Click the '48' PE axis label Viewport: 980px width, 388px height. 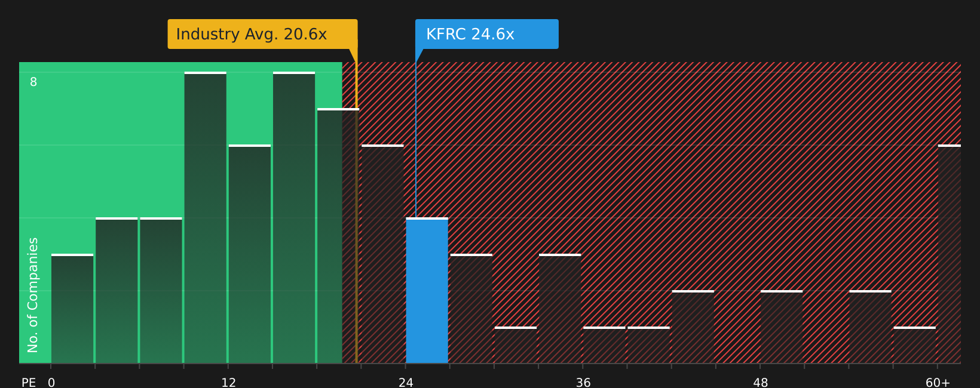[761, 383]
